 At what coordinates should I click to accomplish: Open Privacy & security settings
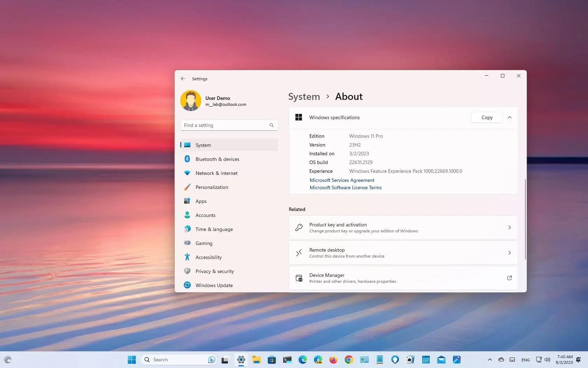(229, 271)
